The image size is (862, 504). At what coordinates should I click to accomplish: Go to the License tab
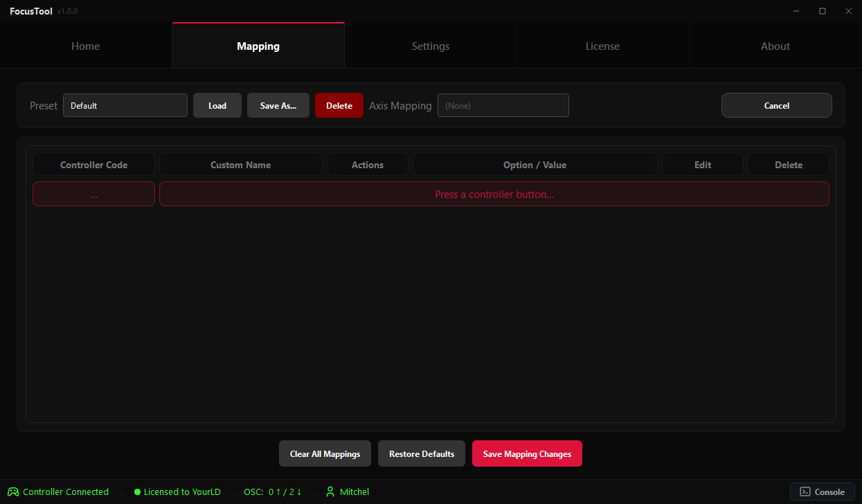point(602,46)
